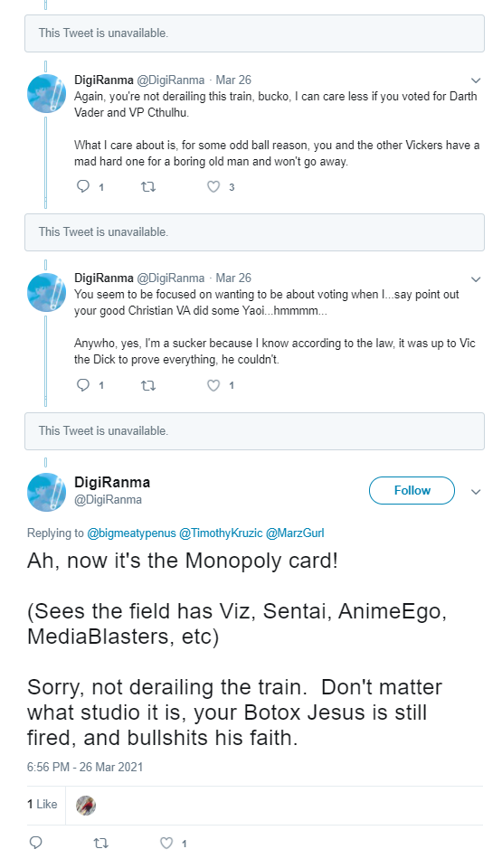Reply to the Christian VA Yaoi tweet
This screenshot has width=502, height=868.
pyautogui.click(x=83, y=385)
